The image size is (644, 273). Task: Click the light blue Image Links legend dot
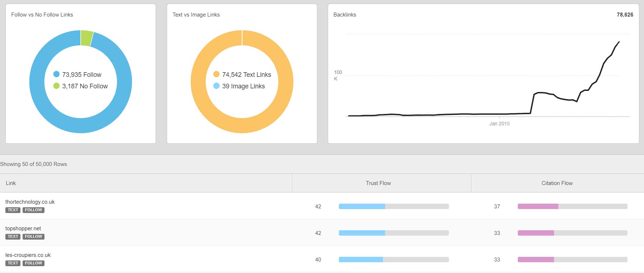[x=216, y=85]
